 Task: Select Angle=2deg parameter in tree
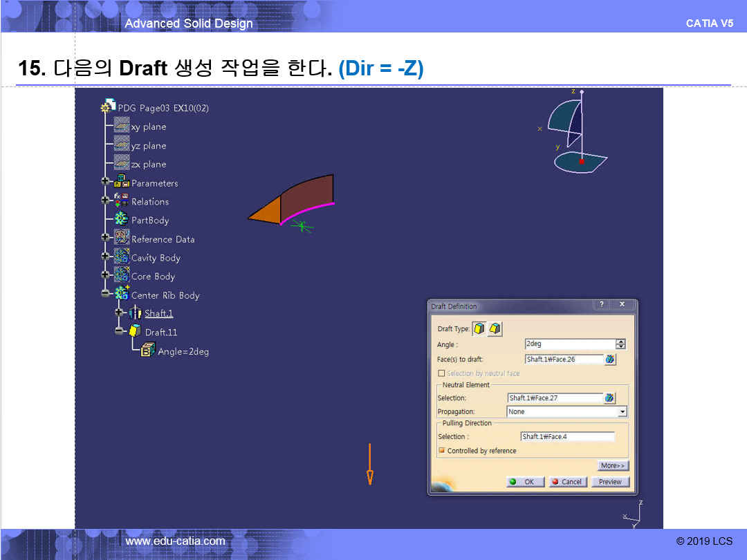pyautogui.click(x=183, y=351)
